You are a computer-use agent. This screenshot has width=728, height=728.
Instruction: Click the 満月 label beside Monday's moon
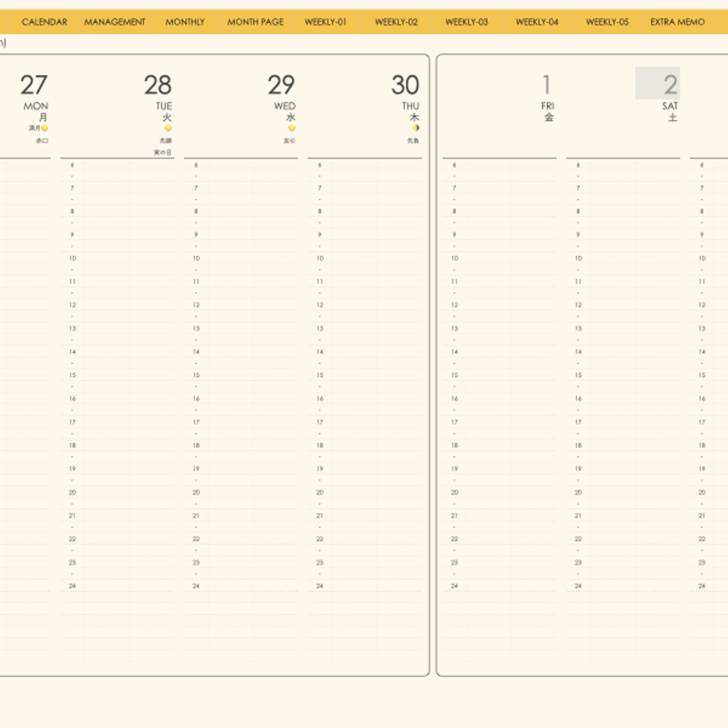coord(35,128)
